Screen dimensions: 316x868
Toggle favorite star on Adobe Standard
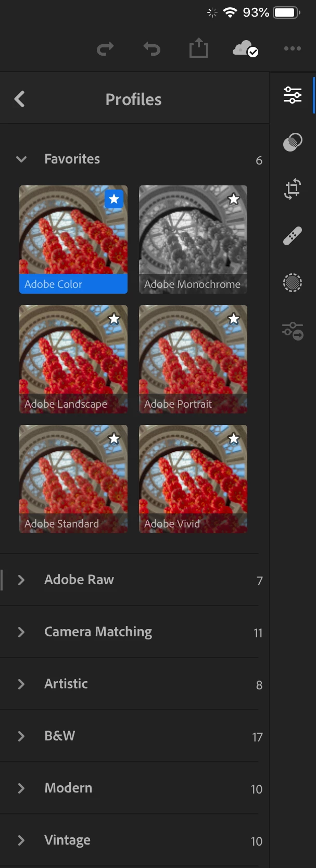(x=114, y=438)
